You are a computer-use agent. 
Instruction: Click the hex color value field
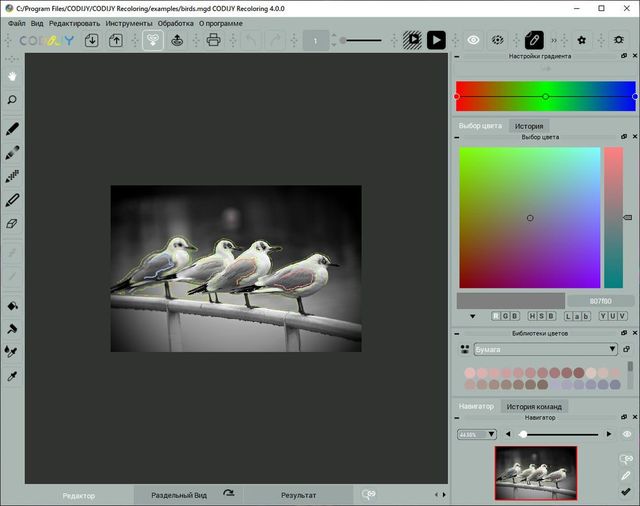click(x=600, y=300)
